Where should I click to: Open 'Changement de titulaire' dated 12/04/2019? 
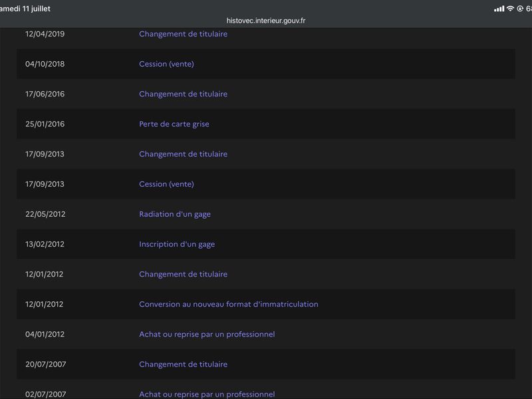pyautogui.click(x=184, y=34)
